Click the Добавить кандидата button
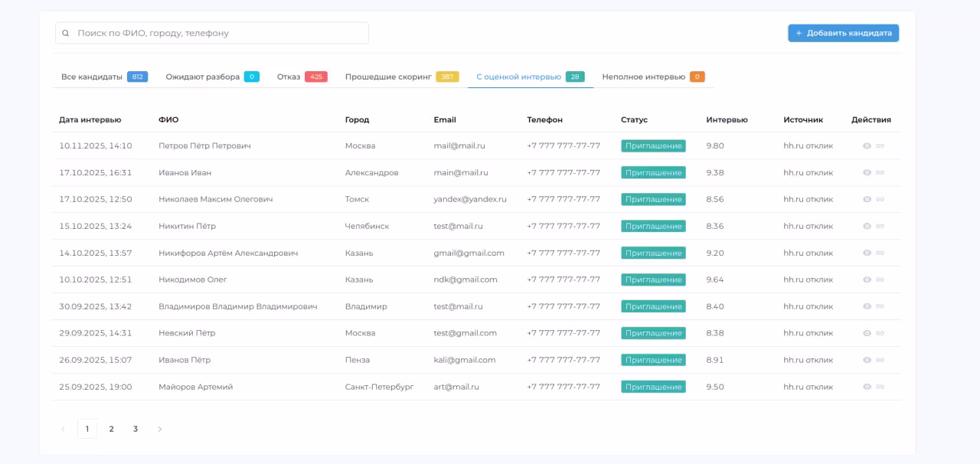Image resolution: width=980 pixels, height=464 pixels. [x=843, y=33]
